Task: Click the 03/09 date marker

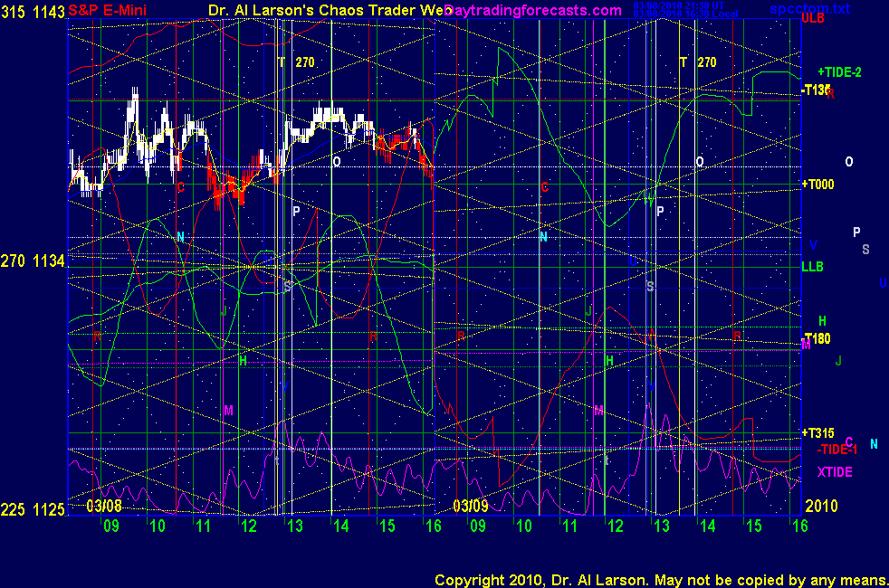Action: point(470,505)
